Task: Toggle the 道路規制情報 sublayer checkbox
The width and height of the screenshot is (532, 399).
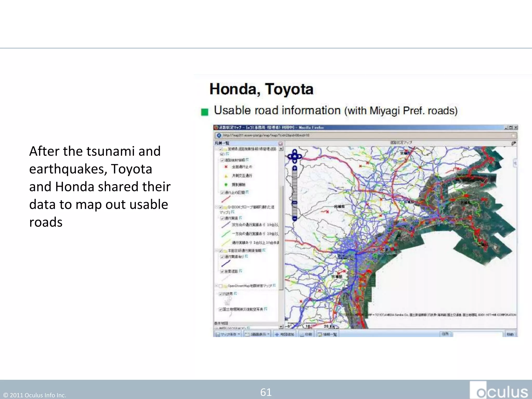Action: tap(222, 160)
